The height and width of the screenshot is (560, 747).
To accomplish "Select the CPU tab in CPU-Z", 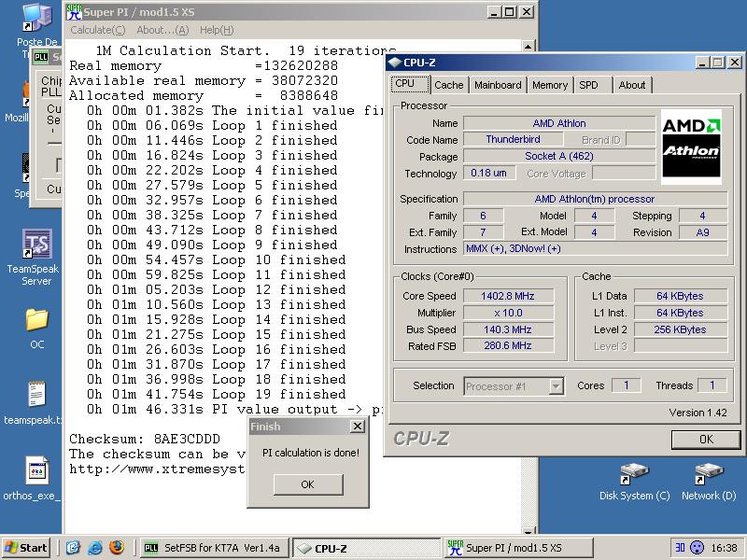I will (x=410, y=84).
